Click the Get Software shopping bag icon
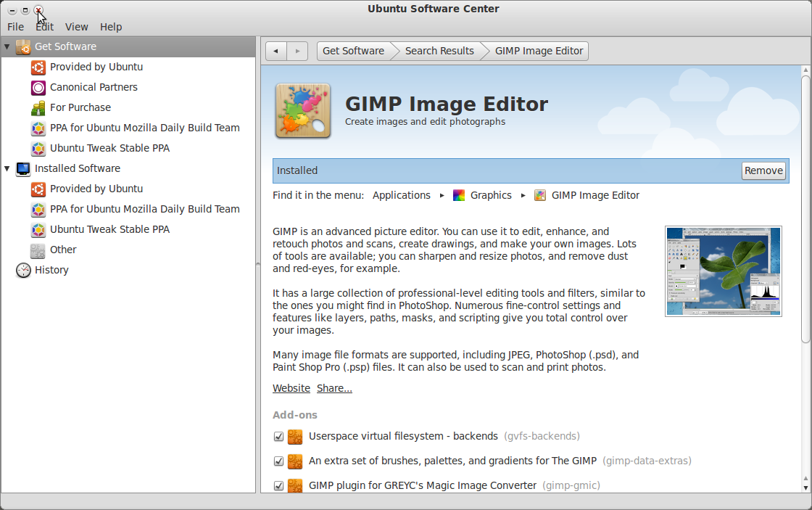 [23, 46]
